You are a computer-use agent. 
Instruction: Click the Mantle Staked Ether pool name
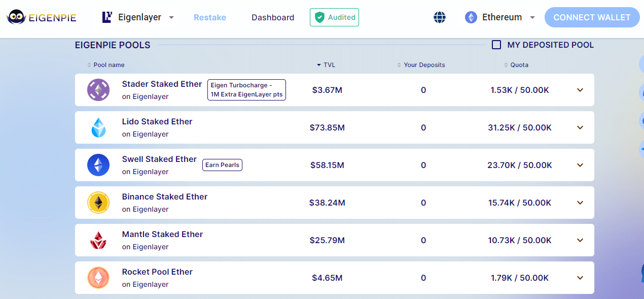(x=162, y=235)
